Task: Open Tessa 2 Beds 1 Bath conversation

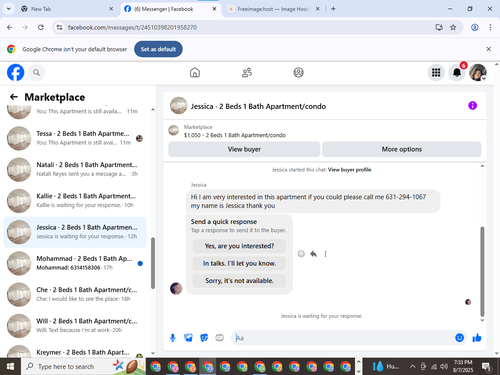Action: (x=75, y=138)
